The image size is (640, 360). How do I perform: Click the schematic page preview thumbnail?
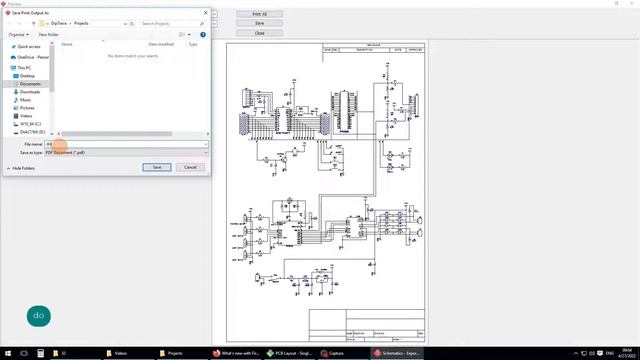tap(326, 192)
